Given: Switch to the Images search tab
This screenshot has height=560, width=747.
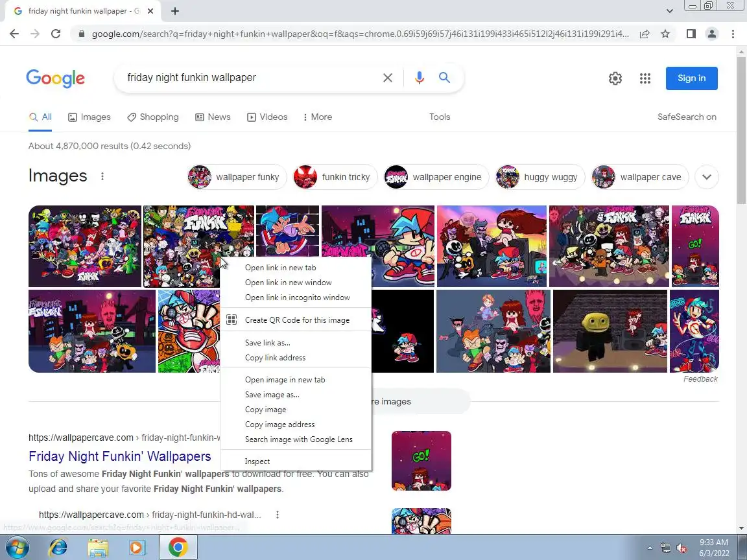Looking at the screenshot, I should [x=89, y=117].
